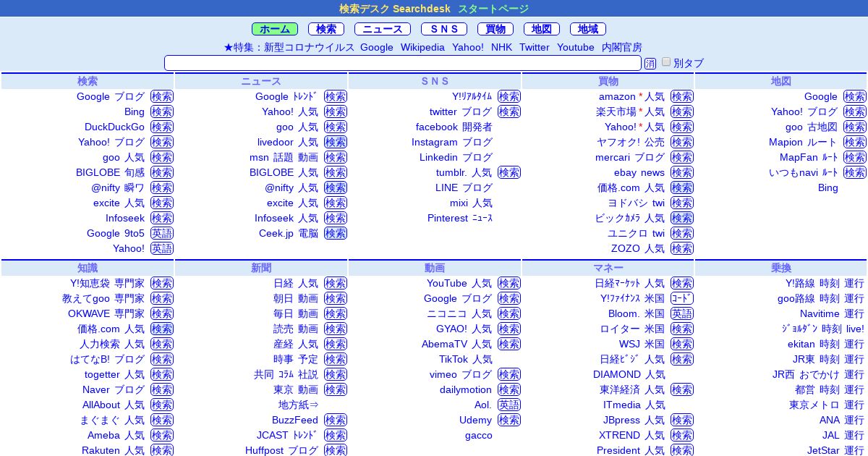Click the 検索デスク Searchdesk title

[395, 9]
